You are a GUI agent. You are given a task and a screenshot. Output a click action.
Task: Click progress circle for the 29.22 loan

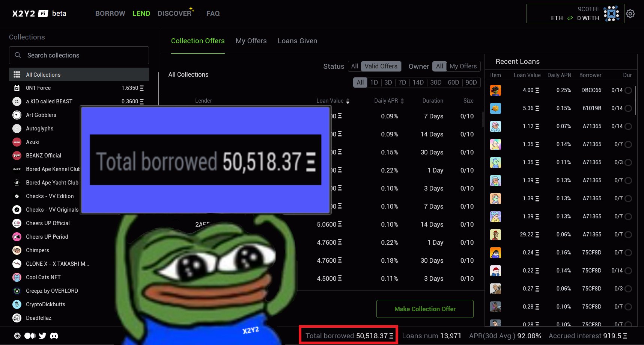628,235
